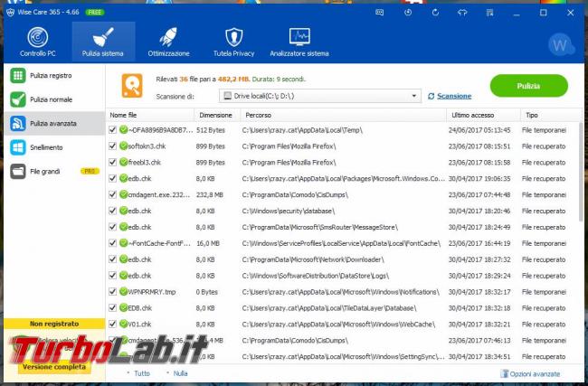
Task: Select path ending in DataStore\Logs\
Action: click(315, 276)
